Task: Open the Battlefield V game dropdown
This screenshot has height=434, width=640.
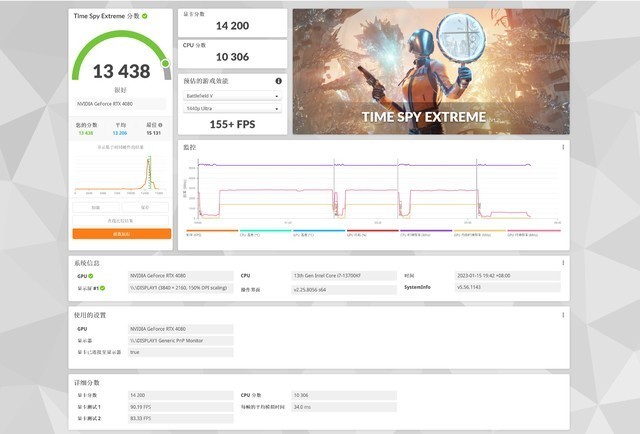Action: click(x=231, y=95)
